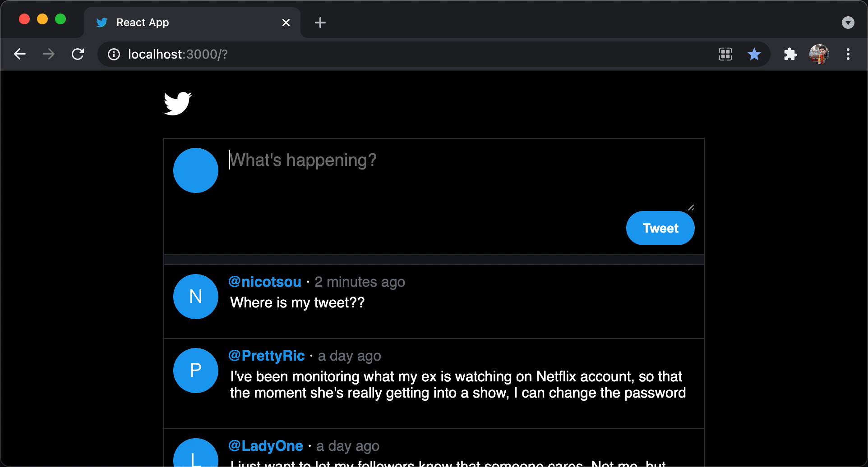Open @nicotsou's profile link

coord(264,281)
